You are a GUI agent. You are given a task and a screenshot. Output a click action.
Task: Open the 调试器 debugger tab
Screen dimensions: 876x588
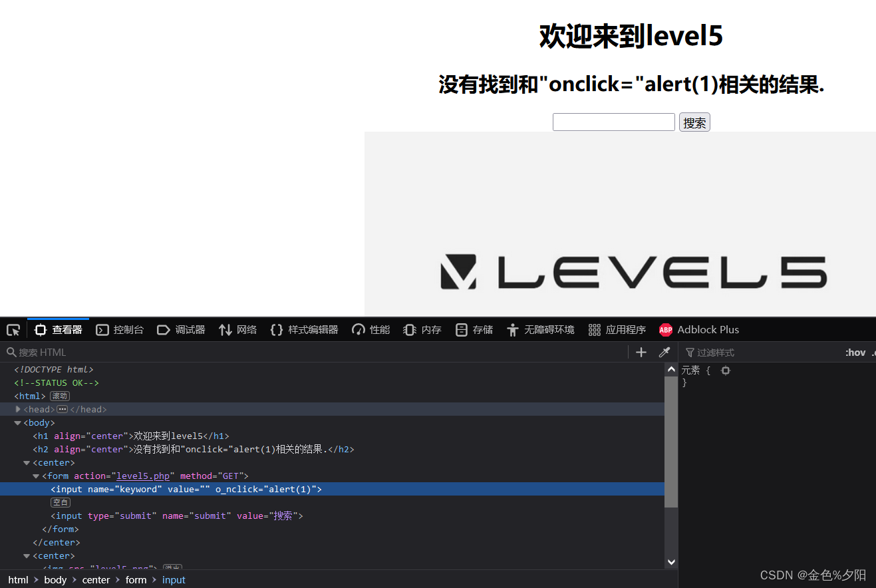point(181,330)
